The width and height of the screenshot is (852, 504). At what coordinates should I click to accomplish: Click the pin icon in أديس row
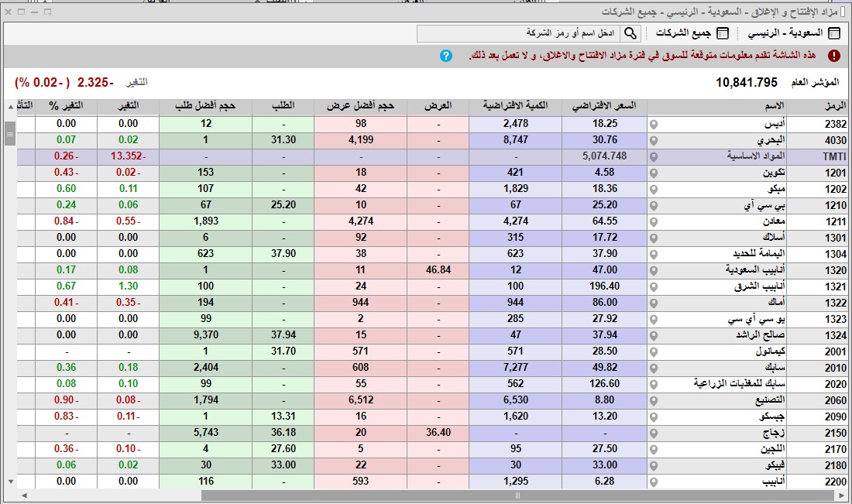(654, 125)
